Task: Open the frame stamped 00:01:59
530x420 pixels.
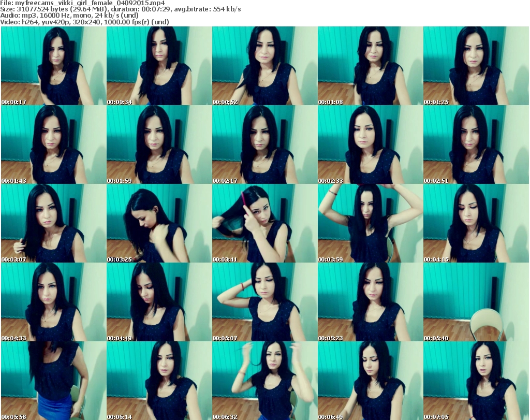Action: [x=159, y=144]
